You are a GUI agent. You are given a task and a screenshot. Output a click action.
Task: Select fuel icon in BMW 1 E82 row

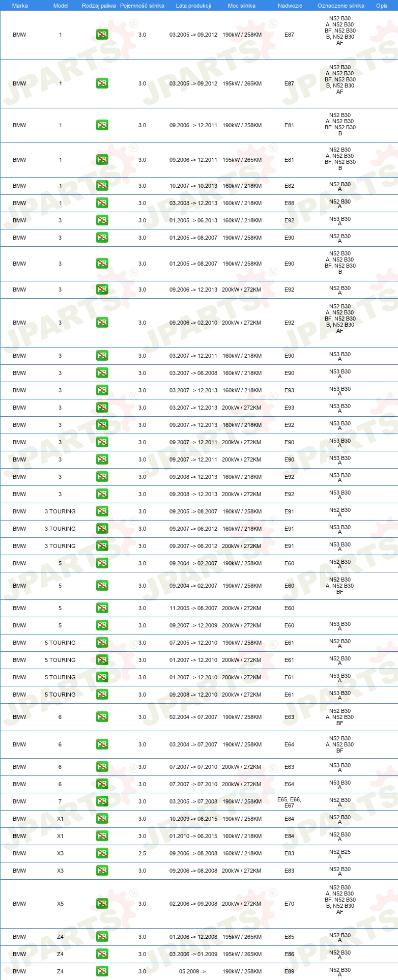point(102,186)
